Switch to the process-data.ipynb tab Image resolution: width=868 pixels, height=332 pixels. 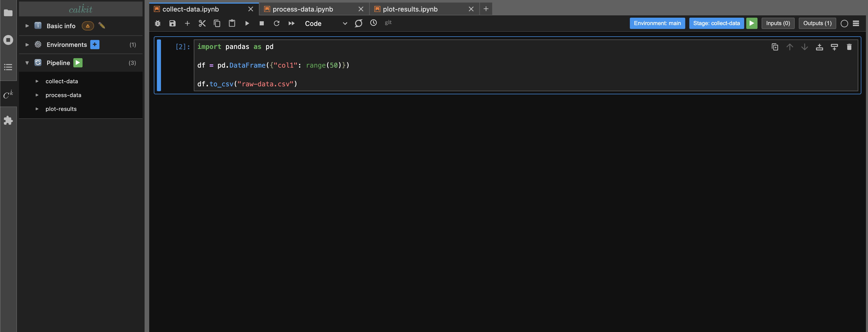[302, 9]
